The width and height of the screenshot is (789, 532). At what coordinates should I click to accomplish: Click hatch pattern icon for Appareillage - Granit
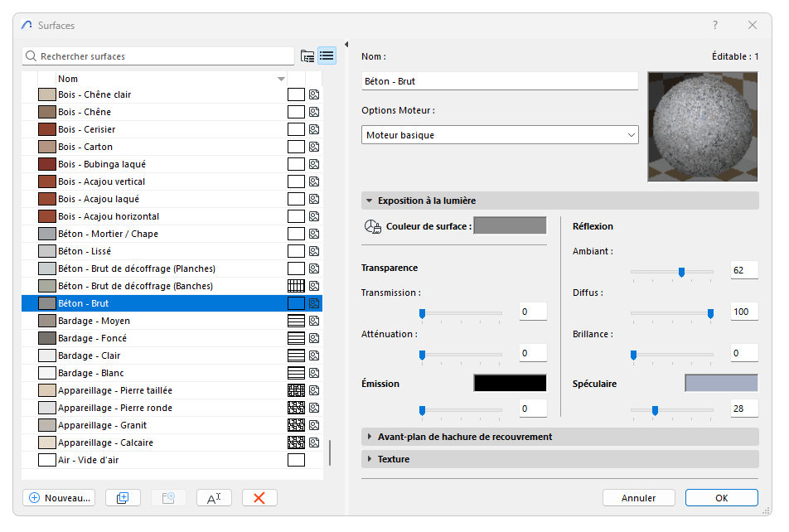coord(296,425)
